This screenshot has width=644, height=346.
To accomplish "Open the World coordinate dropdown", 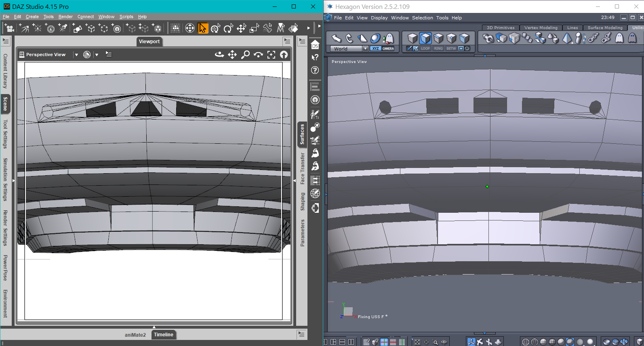I will (365, 48).
